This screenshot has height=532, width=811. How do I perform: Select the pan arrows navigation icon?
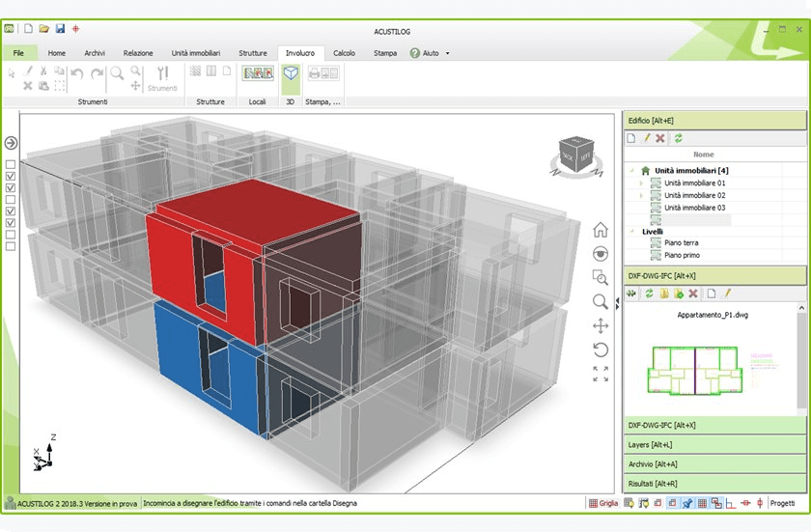pos(601,326)
